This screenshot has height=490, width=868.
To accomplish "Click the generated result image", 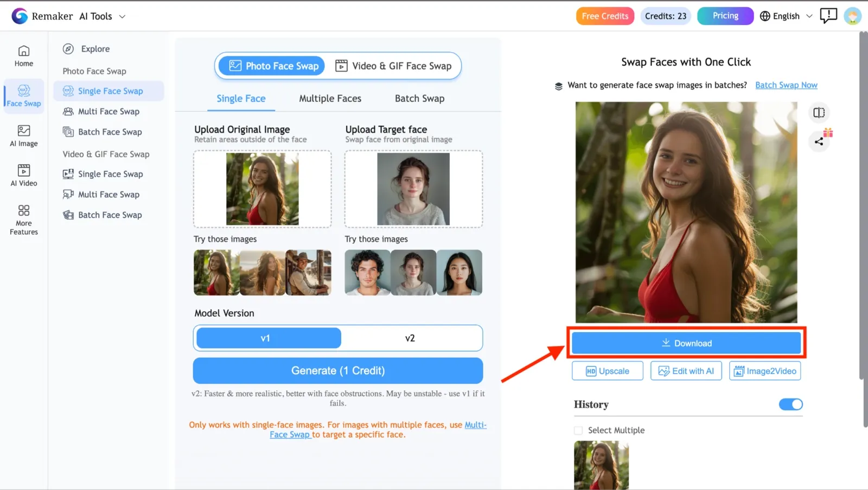I will click(x=686, y=212).
